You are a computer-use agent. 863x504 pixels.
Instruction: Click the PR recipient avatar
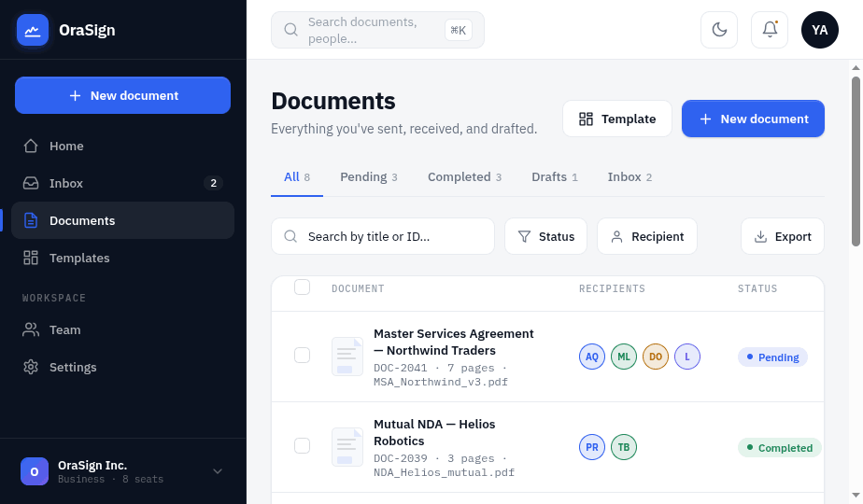point(591,447)
